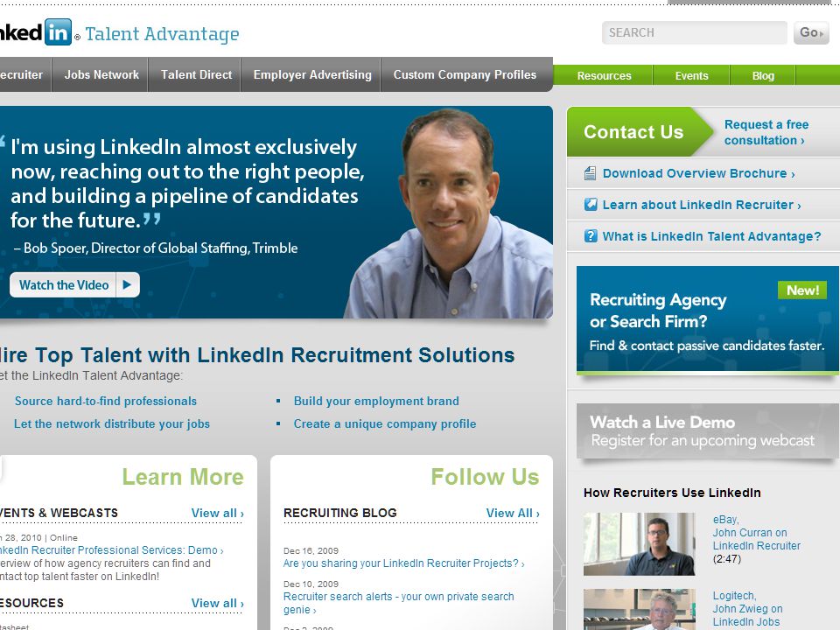Image resolution: width=840 pixels, height=630 pixels.
Task: Click the green New! badge on agency banner
Action: coord(802,290)
